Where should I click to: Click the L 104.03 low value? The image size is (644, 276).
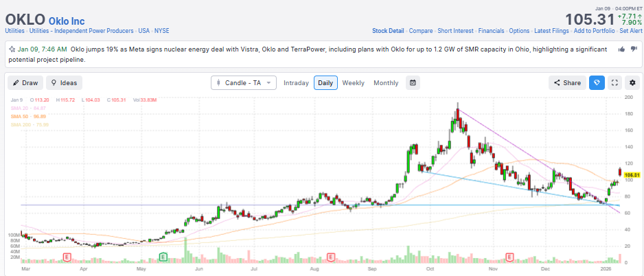coord(89,100)
